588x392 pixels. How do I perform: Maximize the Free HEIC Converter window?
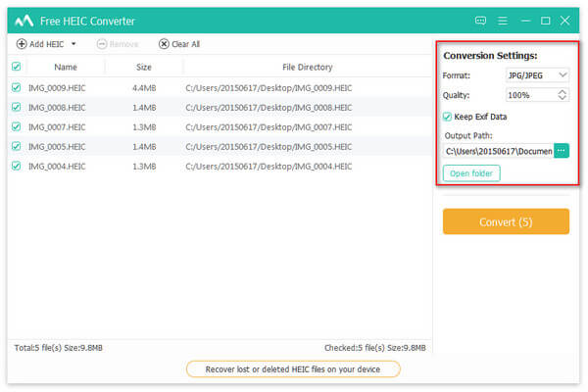click(545, 21)
